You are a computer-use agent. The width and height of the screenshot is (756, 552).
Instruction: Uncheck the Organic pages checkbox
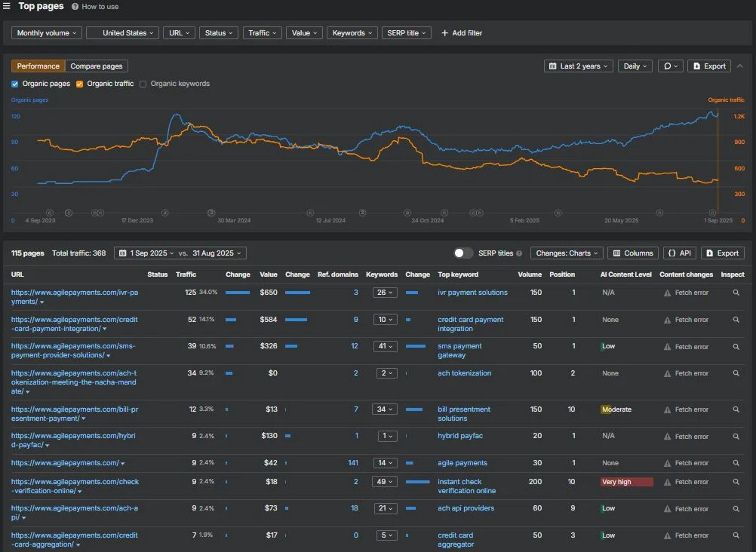coord(15,84)
